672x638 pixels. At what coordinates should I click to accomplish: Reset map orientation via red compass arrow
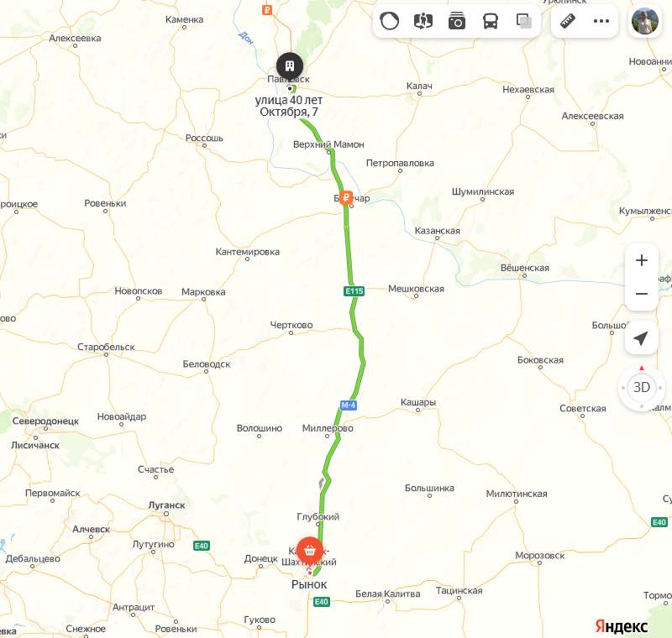click(642, 369)
